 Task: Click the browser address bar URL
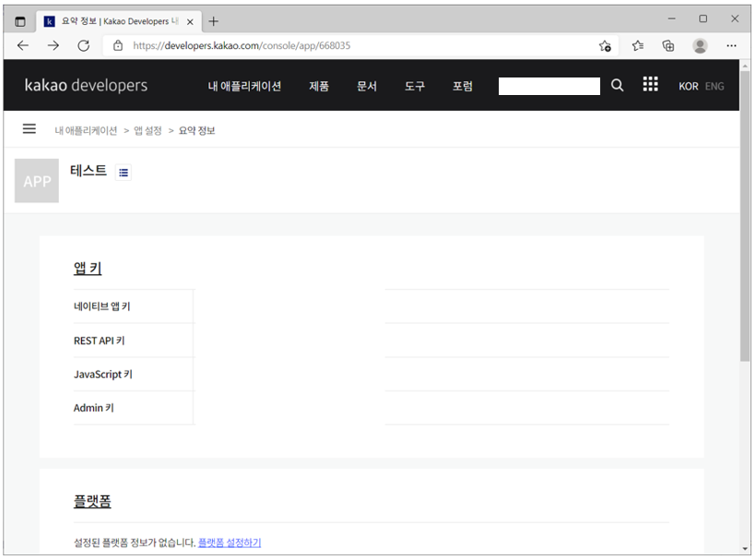[242, 46]
